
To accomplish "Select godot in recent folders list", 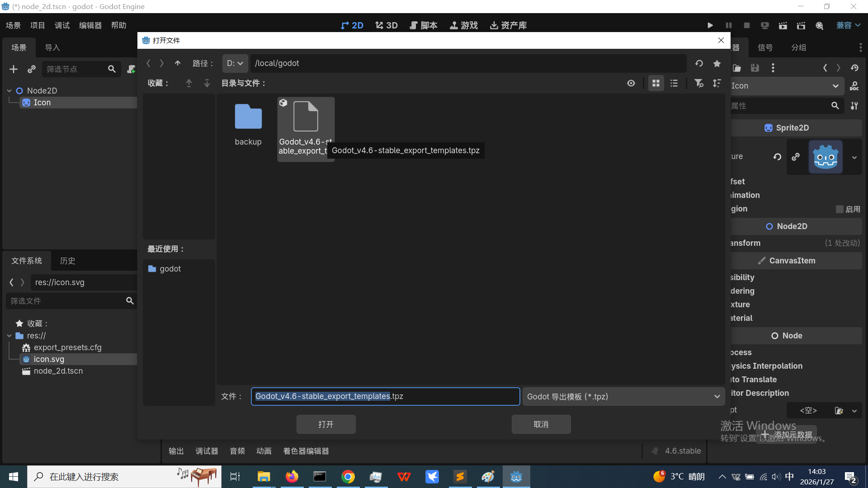I will [x=170, y=269].
